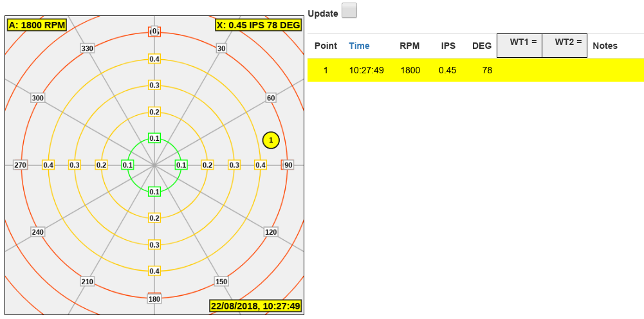Click the 120 degree axis label
Image resolution: width=644 pixels, height=319 pixels.
(271, 232)
